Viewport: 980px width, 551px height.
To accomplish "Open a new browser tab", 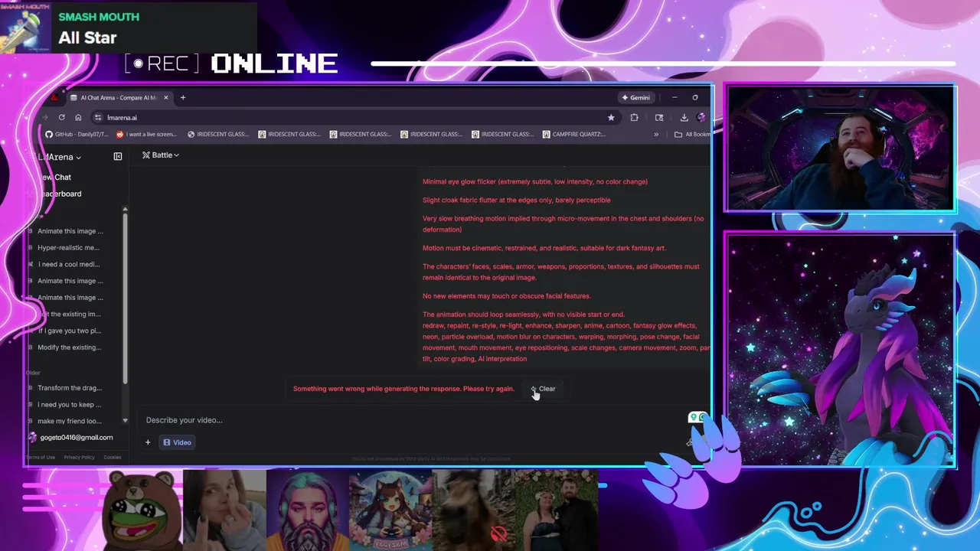I will (x=183, y=97).
